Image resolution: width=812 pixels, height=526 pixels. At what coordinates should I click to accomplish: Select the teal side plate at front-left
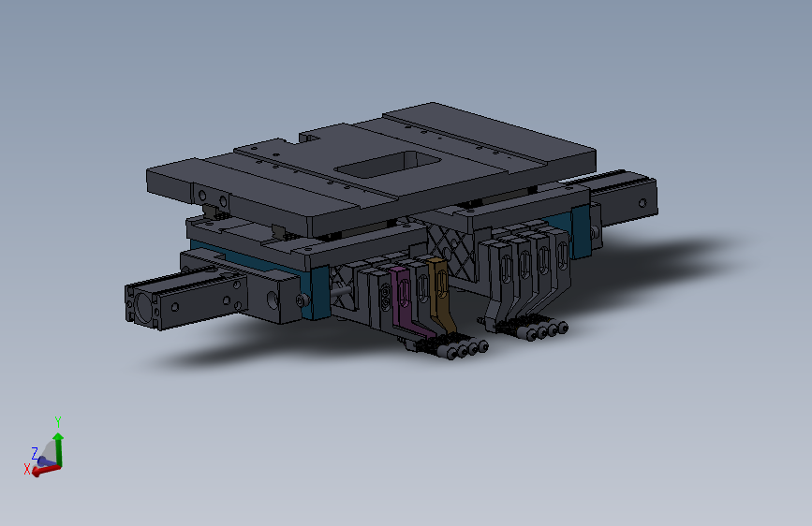[319, 293]
